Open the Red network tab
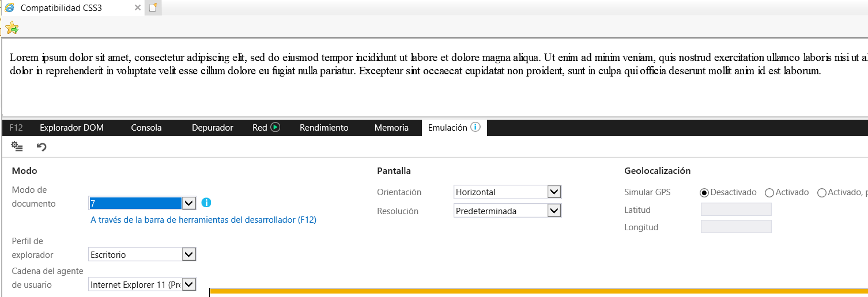This screenshot has width=868, height=297. coord(260,128)
